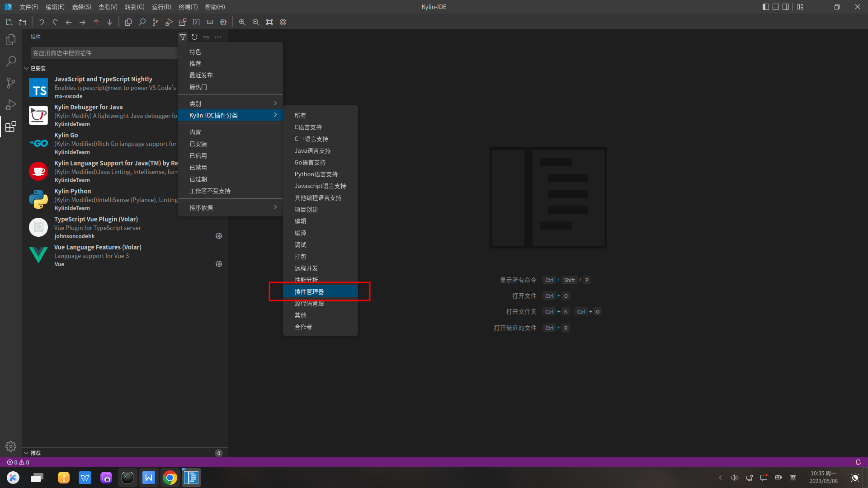Toggle secondary side bar layout icon
Image resolution: width=868 pixels, height=488 pixels.
[786, 7]
